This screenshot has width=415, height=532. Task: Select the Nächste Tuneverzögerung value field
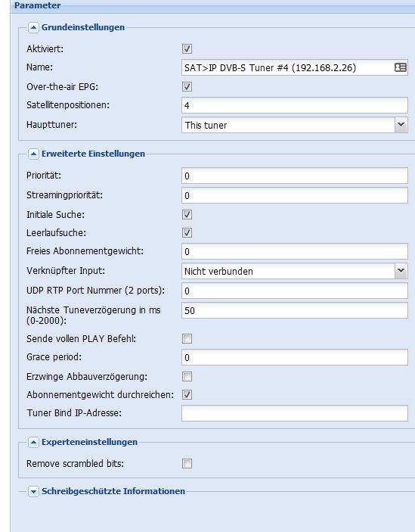pyautogui.click(x=295, y=310)
